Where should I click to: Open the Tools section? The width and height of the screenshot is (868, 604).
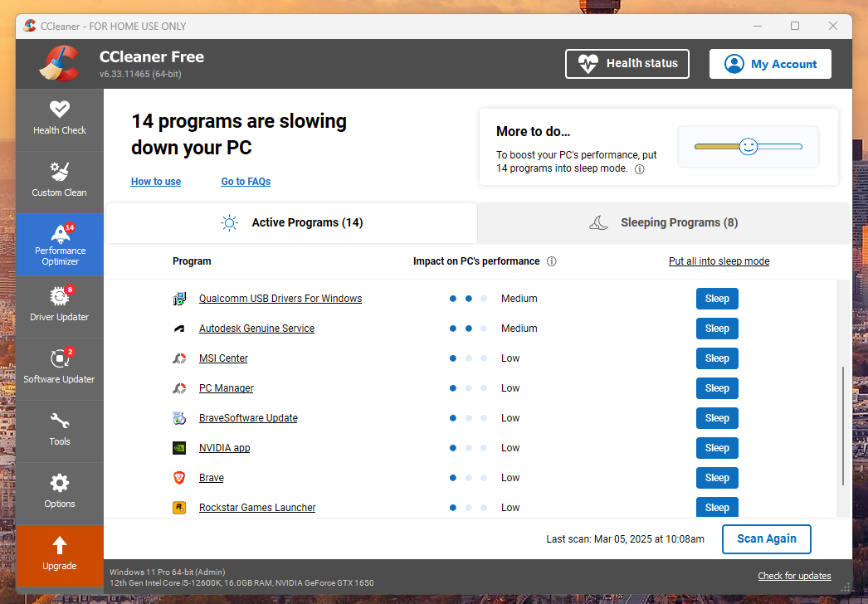[x=60, y=431]
